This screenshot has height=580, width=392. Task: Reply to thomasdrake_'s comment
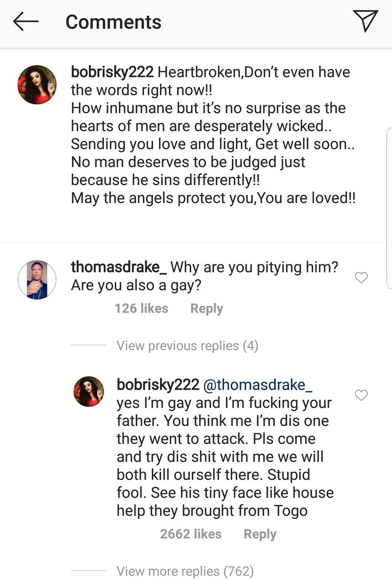[207, 308]
